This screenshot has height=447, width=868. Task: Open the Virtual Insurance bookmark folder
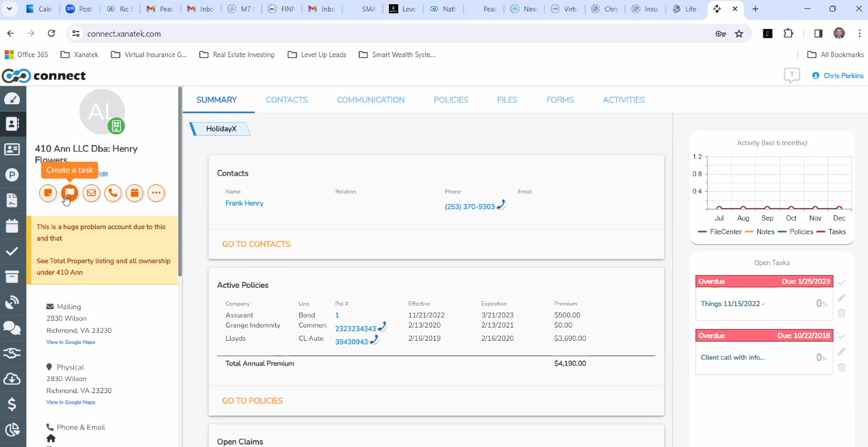[x=149, y=54]
